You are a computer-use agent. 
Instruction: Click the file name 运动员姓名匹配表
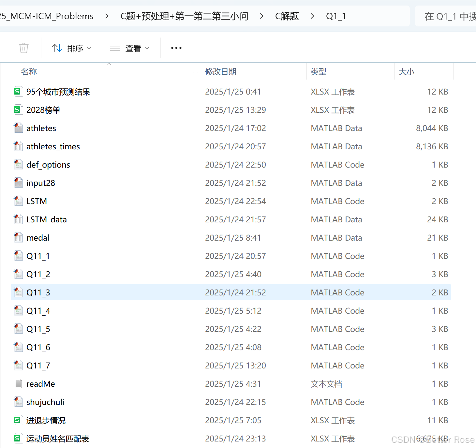coord(58,439)
